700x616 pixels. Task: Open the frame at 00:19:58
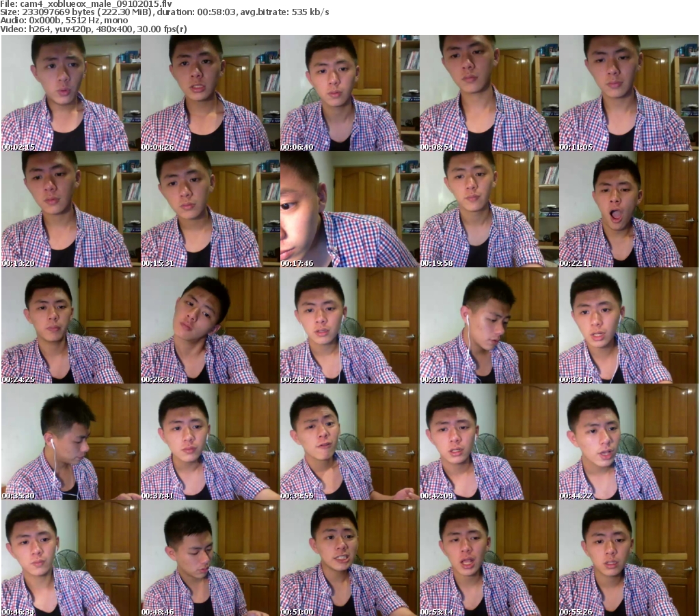click(489, 209)
